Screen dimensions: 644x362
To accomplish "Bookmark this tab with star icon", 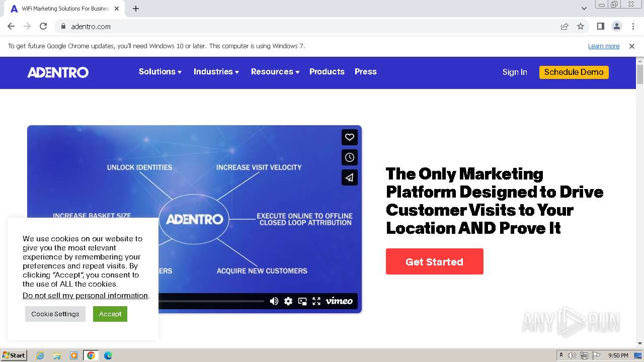I will 581,26.
